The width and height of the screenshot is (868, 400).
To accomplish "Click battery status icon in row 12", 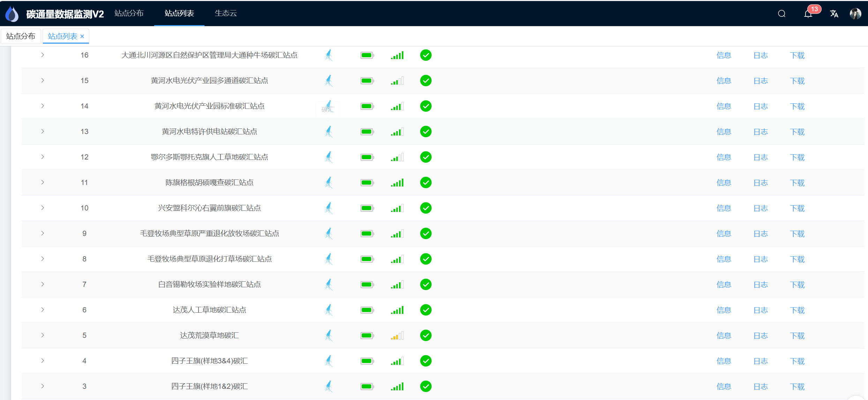I will tap(367, 157).
